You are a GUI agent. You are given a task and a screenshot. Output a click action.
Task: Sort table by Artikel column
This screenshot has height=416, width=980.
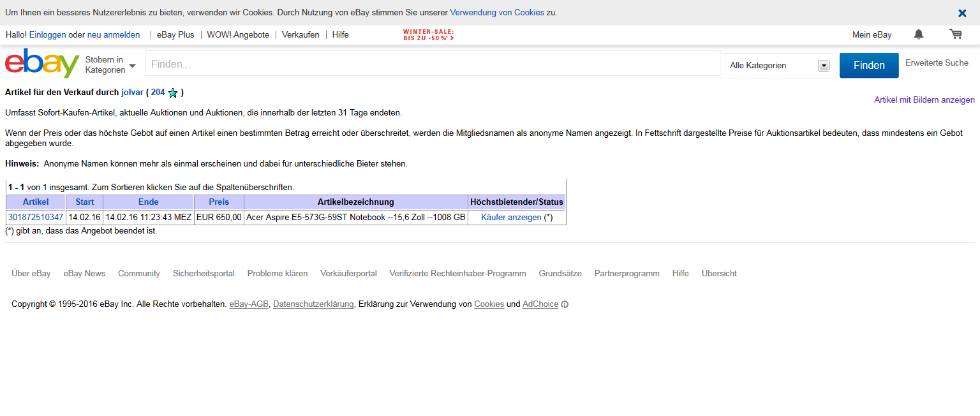(36, 202)
